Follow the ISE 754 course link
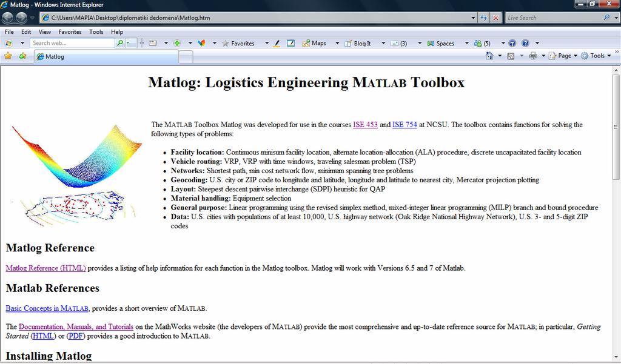 (x=404, y=125)
